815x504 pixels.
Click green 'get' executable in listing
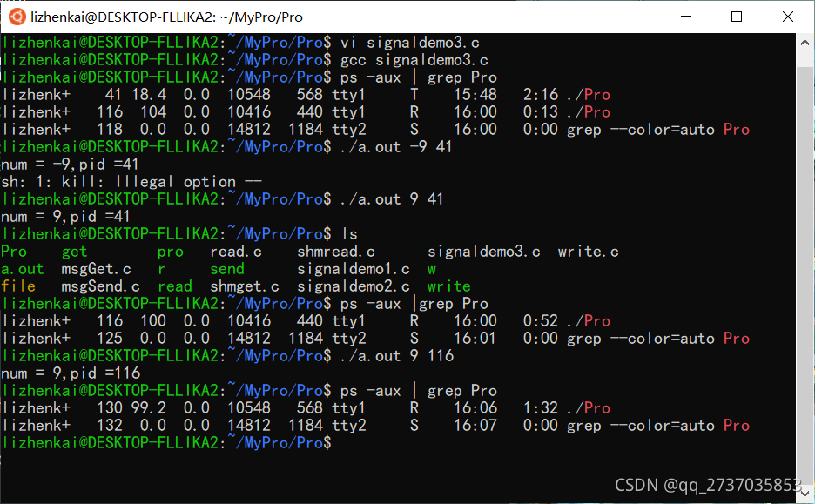[x=74, y=252]
